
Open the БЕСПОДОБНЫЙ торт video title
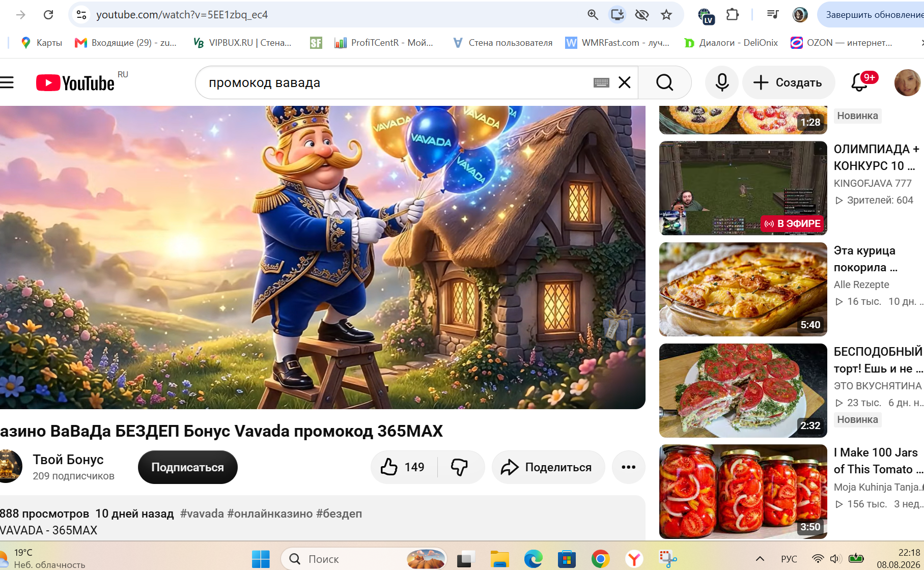point(879,360)
